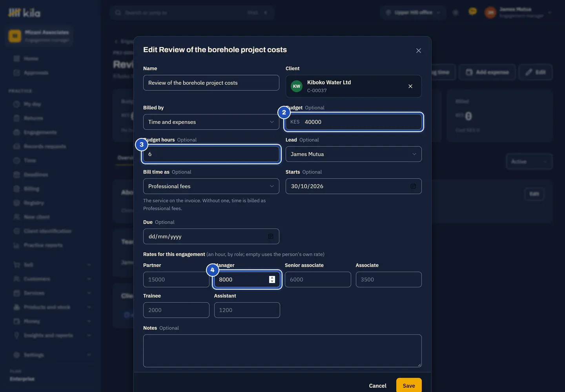The width and height of the screenshot is (565, 392).
Task: Expand the Bill time as dropdown
Action: point(211,186)
